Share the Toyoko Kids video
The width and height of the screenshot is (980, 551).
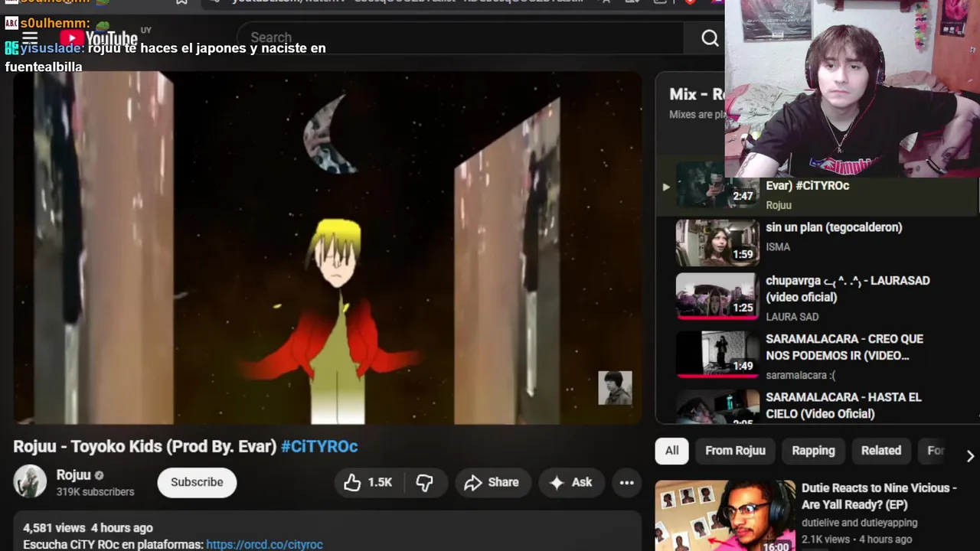coord(492,482)
